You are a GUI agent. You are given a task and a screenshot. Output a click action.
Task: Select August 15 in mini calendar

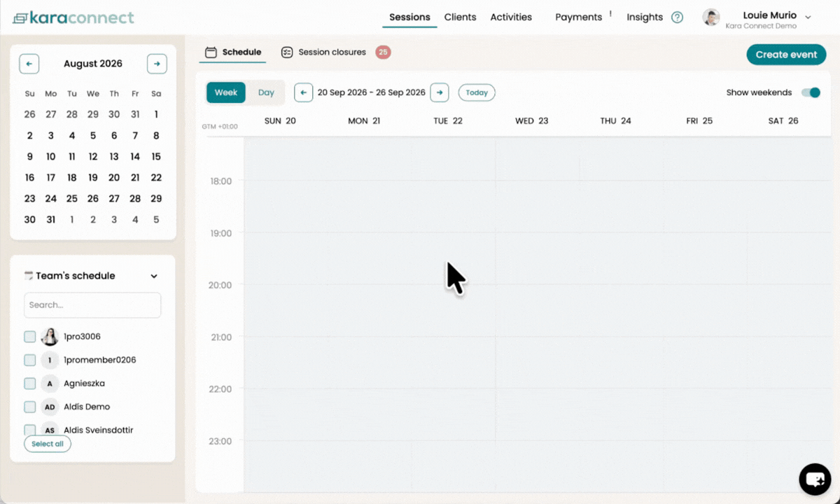pyautogui.click(x=156, y=157)
